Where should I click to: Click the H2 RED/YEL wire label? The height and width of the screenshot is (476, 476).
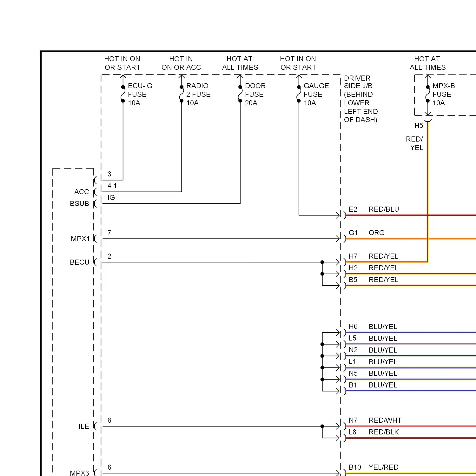374,268
